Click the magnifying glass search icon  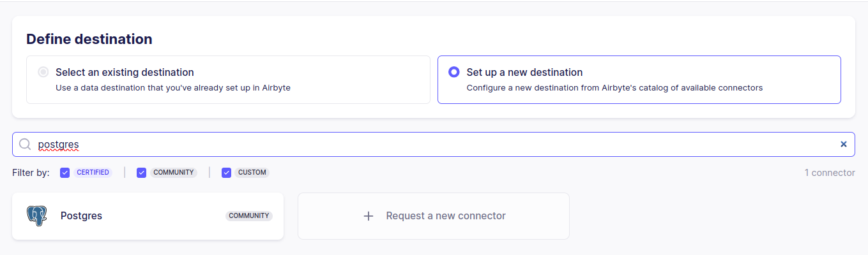[x=25, y=144]
